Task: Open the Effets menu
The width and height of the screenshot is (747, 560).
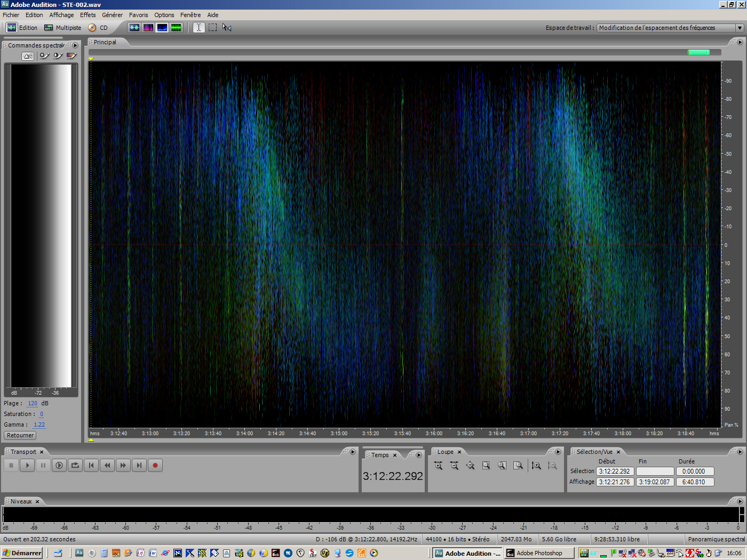Action: click(88, 15)
